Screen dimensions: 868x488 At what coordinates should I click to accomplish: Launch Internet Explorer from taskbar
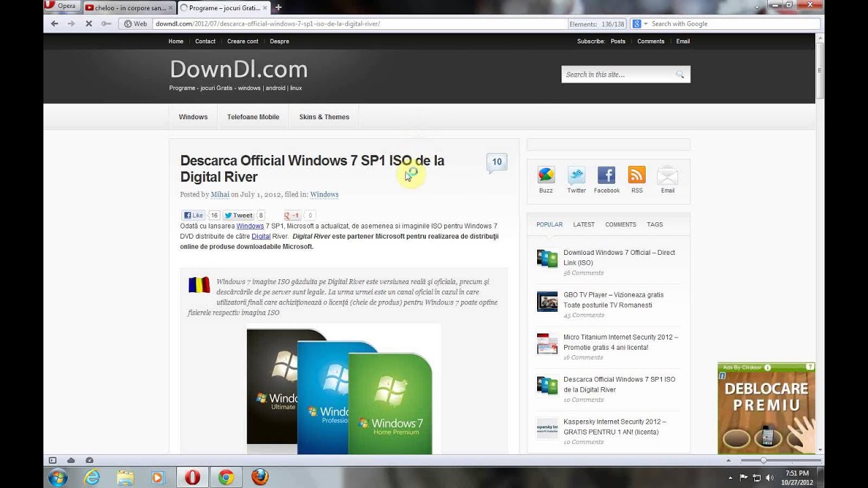tap(92, 477)
